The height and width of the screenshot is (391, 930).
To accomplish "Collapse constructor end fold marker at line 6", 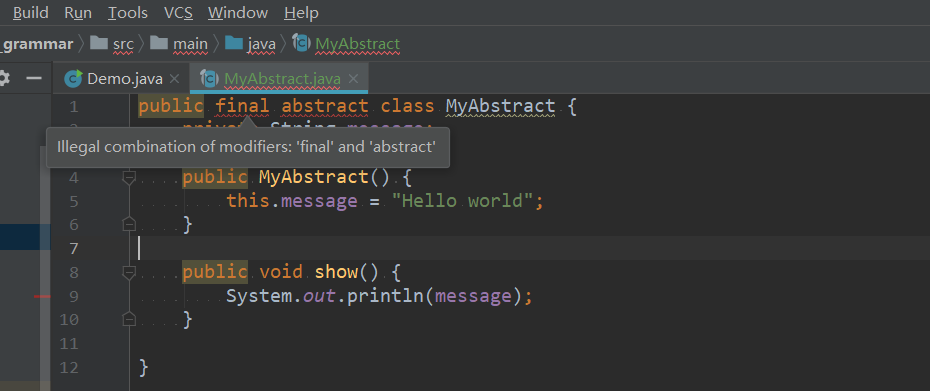I will point(129,224).
